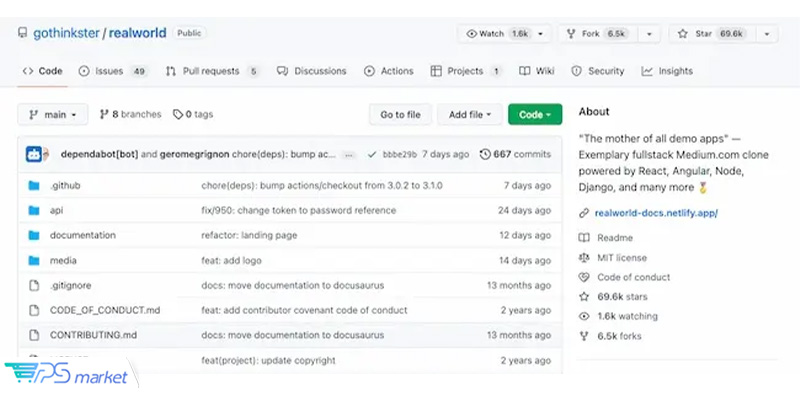View the 69.6k stars link
The height and width of the screenshot is (400, 800).
coord(622,296)
